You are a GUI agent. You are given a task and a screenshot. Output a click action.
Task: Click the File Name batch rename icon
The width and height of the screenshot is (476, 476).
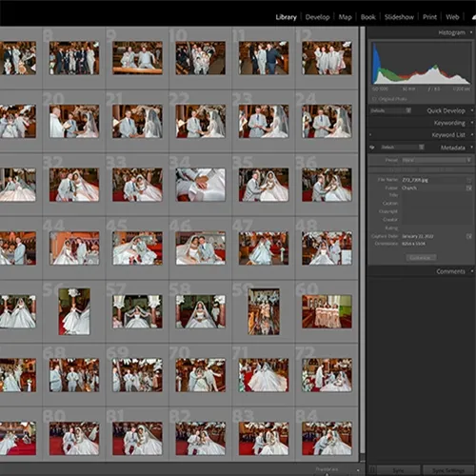[x=468, y=180]
